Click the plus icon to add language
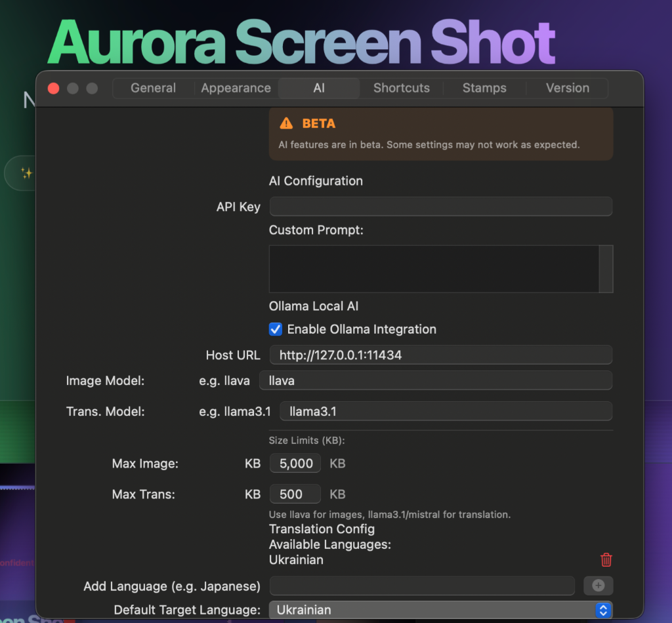672x623 pixels. [598, 586]
